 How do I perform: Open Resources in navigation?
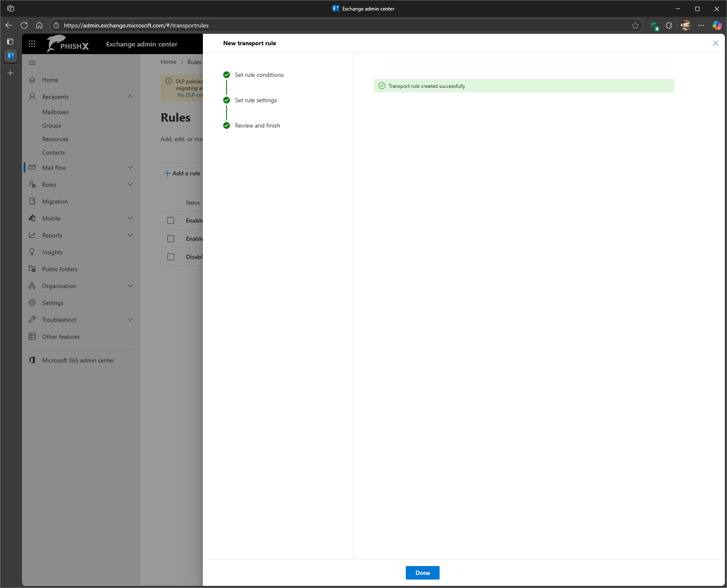pyautogui.click(x=55, y=139)
